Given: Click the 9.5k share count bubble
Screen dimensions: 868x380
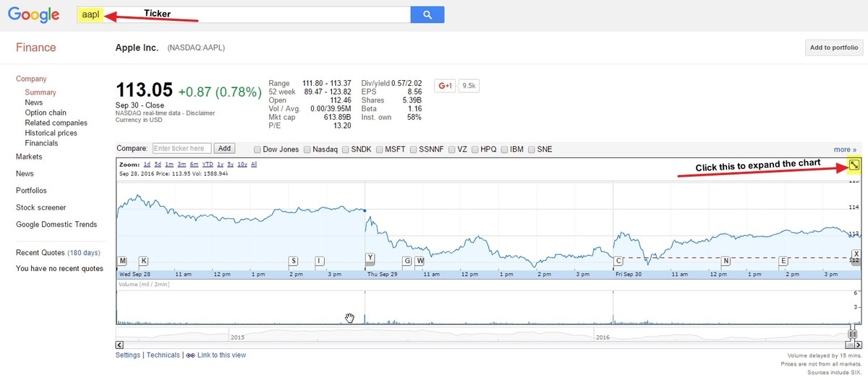Looking at the screenshot, I should pos(469,85).
